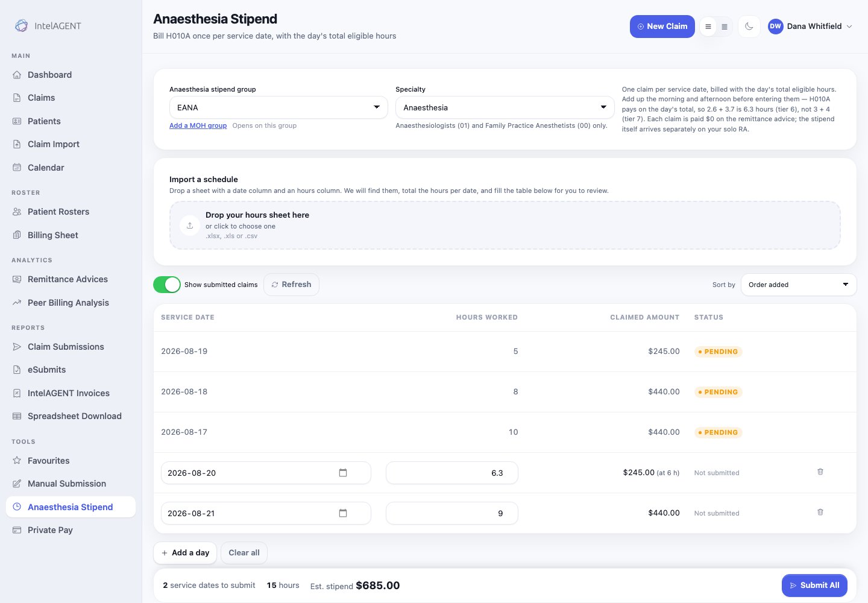The width and height of the screenshot is (868, 603).
Task: Click the Add a day button
Action: tap(185, 552)
